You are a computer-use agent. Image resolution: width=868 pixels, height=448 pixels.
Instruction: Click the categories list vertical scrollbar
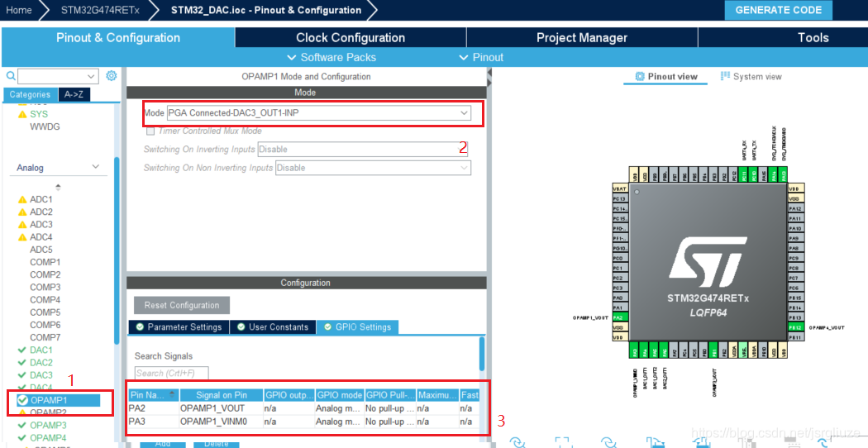117,250
